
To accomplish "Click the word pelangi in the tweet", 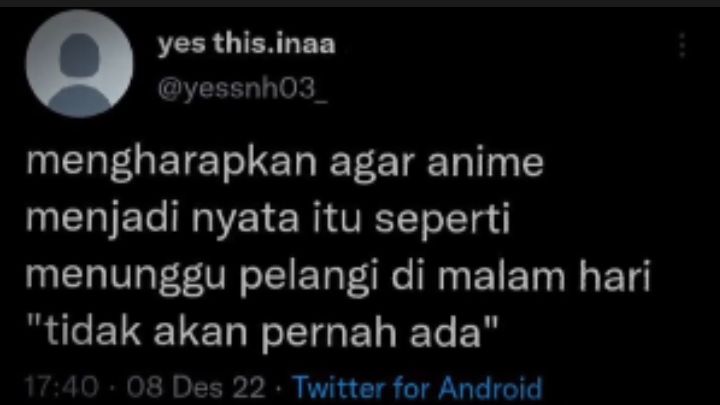I will click(309, 277).
